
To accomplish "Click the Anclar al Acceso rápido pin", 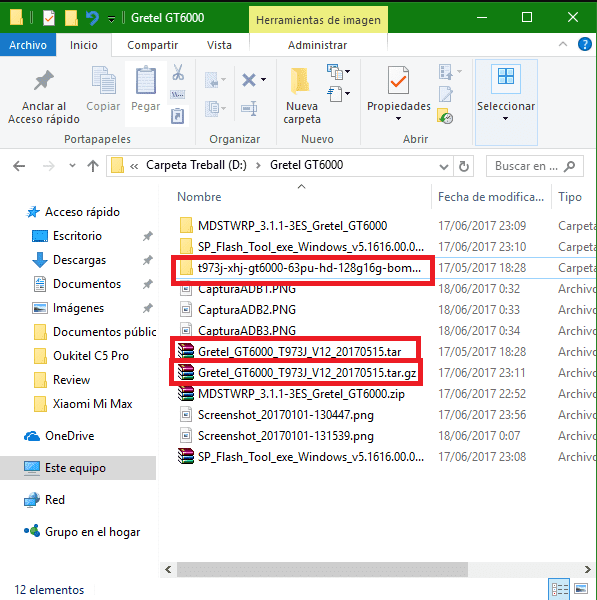I will (44, 80).
